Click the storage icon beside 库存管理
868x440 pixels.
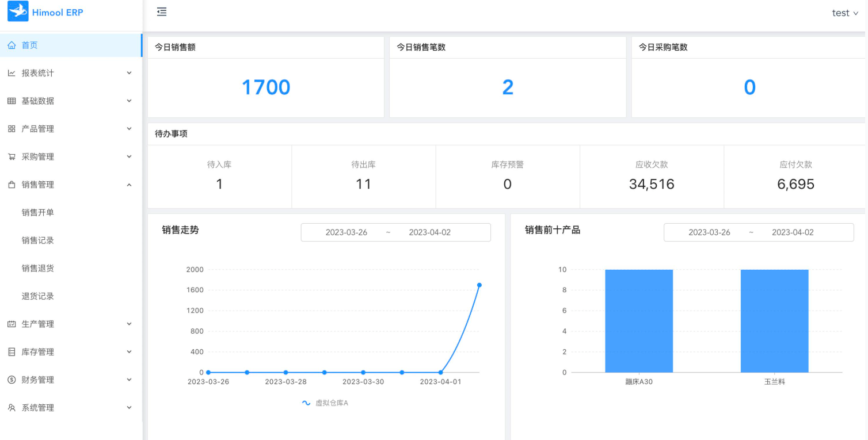coord(12,352)
